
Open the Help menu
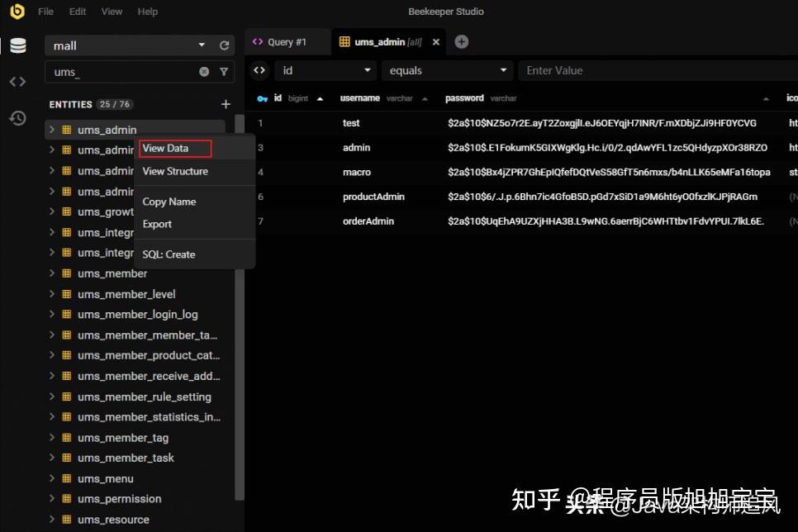[x=148, y=12]
